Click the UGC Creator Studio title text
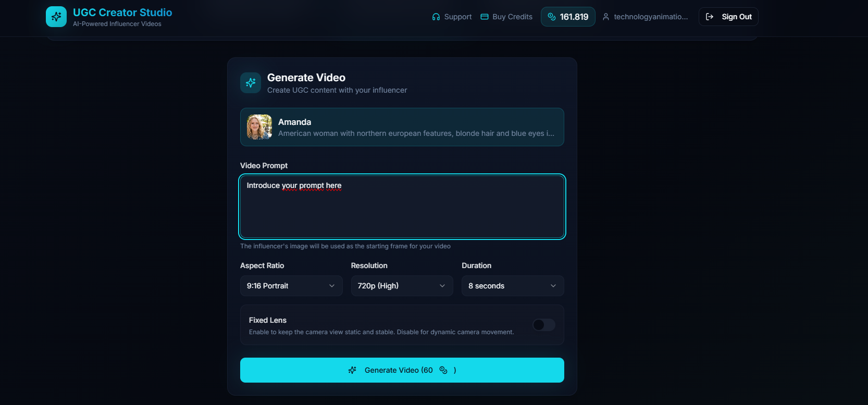The height and width of the screenshot is (405, 868). (122, 12)
